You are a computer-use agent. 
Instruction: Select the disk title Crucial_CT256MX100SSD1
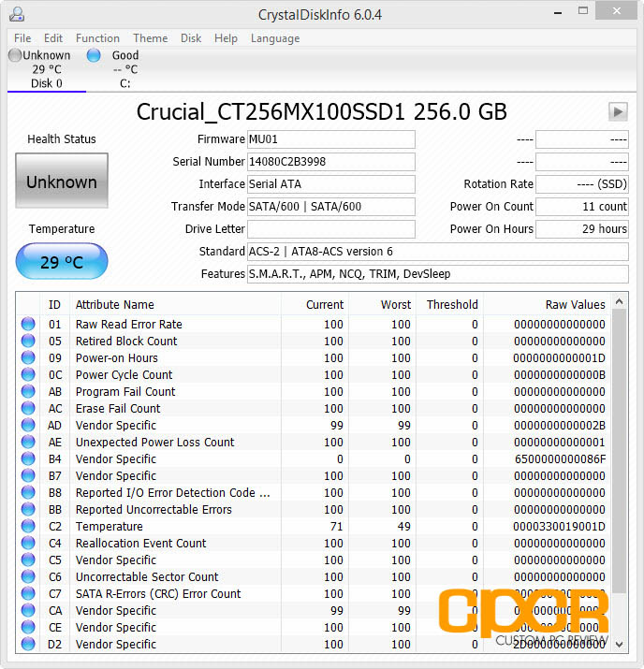(x=271, y=112)
